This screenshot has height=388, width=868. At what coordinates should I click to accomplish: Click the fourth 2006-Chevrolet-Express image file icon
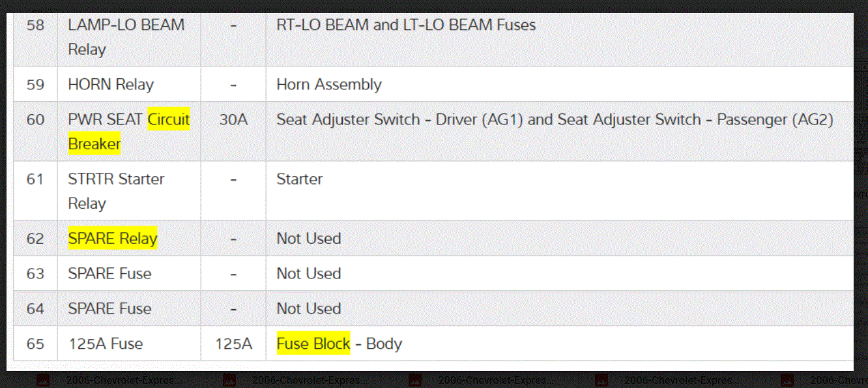[x=601, y=380]
